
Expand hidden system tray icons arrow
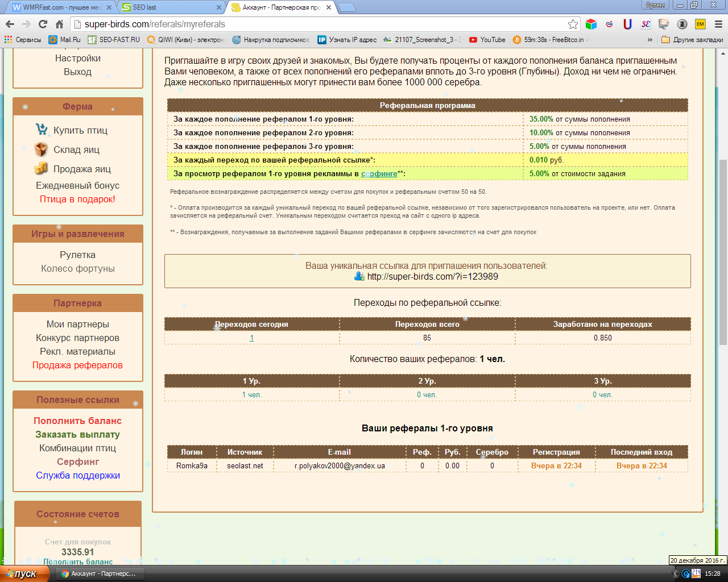(x=675, y=573)
